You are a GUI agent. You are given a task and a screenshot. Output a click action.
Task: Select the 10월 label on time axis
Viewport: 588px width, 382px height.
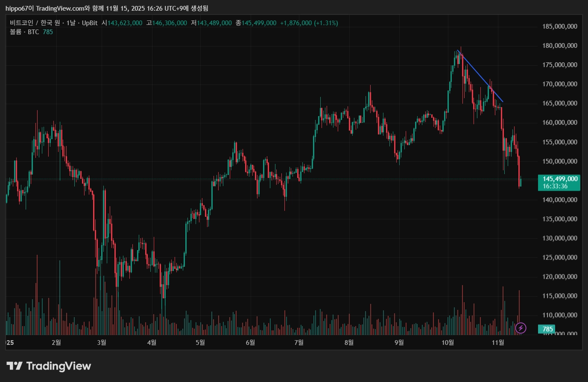tap(448, 342)
